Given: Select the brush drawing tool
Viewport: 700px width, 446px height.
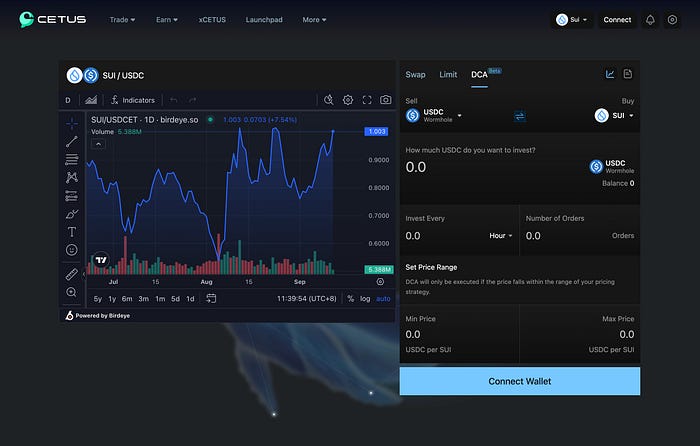Looking at the screenshot, I should pos(71,214).
